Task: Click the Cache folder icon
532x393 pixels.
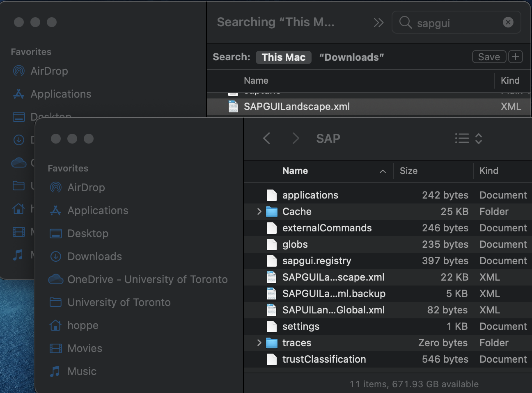Action: click(272, 212)
